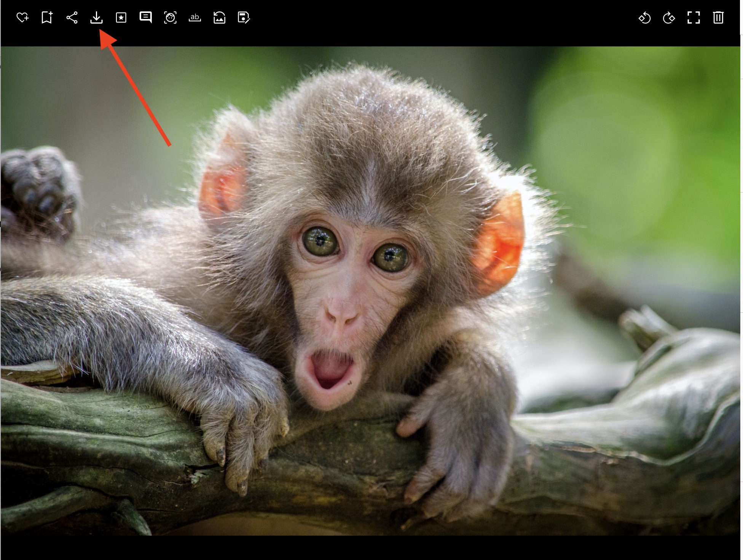Download the photo using the download icon

point(97,17)
